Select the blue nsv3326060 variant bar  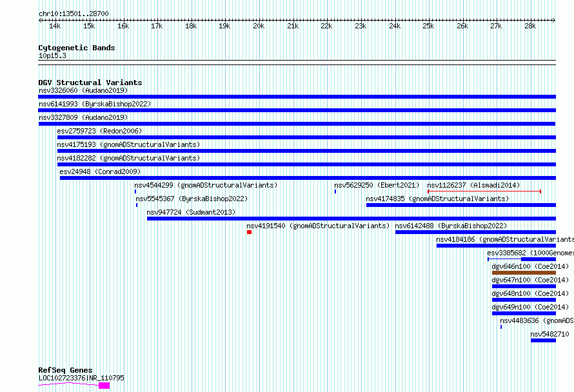point(297,97)
